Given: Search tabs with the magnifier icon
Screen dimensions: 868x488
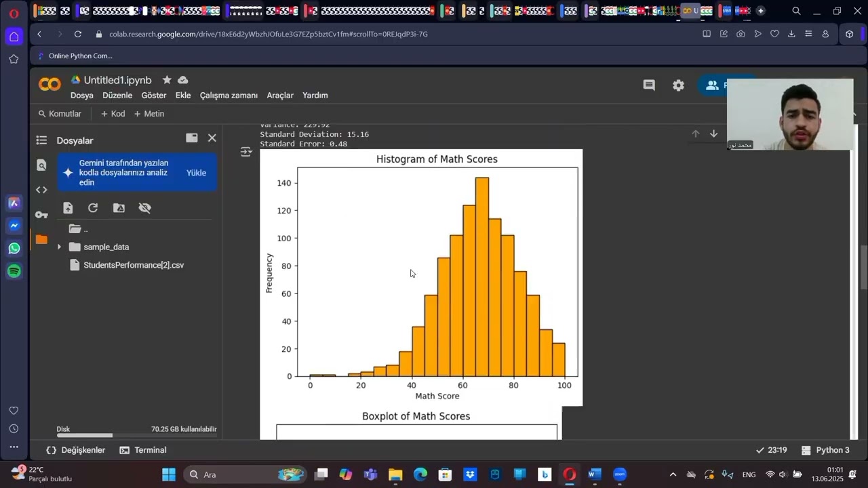Looking at the screenshot, I should (x=797, y=11).
